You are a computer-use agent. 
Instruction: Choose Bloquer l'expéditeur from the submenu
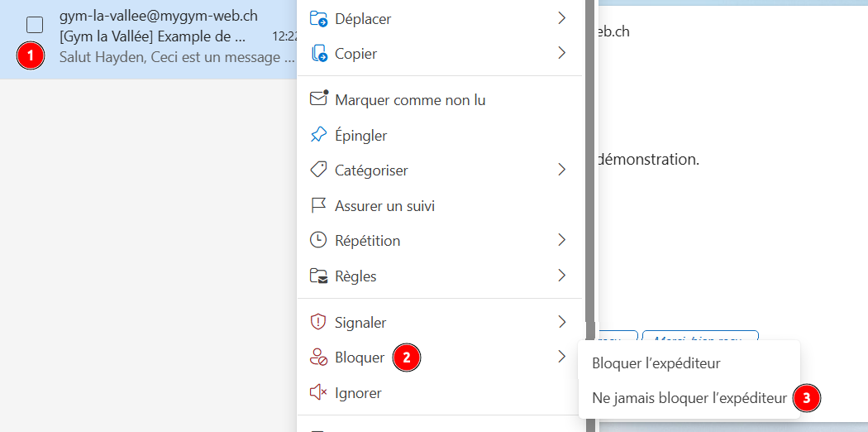pos(656,363)
